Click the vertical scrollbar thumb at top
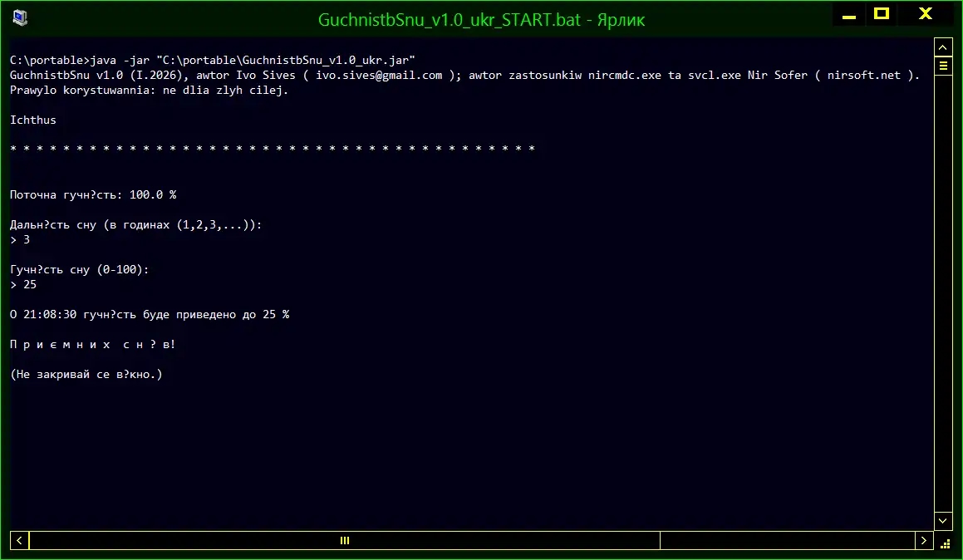963x560 pixels. point(943,65)
